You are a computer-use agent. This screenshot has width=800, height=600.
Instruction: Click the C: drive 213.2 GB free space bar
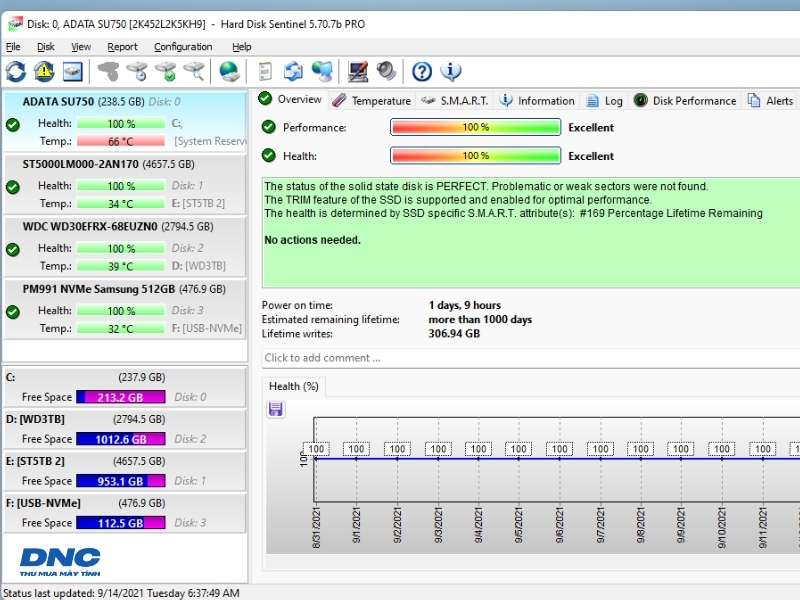click(x=121, y=397)
